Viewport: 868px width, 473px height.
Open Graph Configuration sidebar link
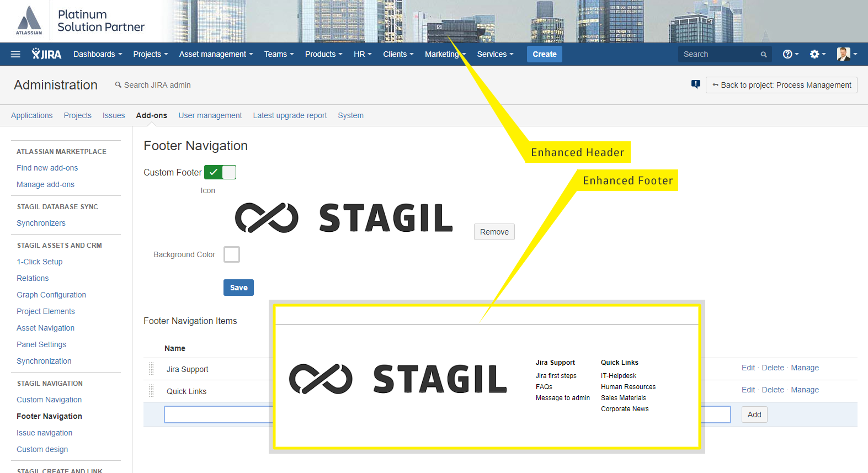51,295
